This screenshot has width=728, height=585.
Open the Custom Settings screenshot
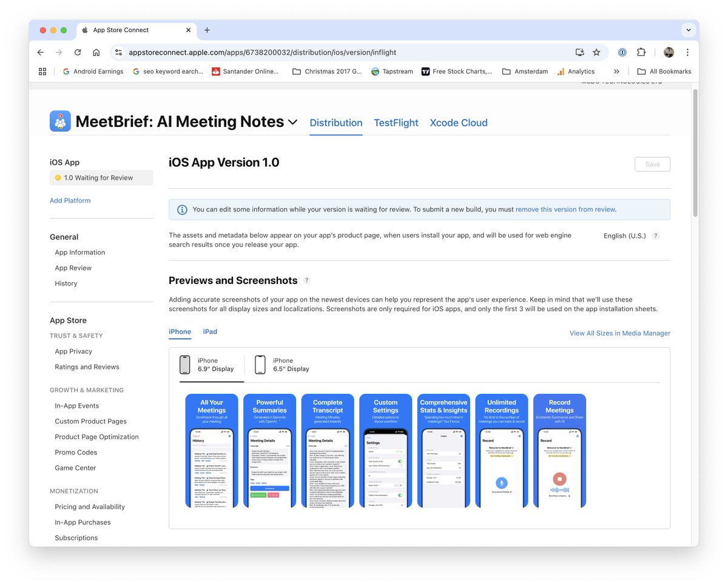click(386, 451)
